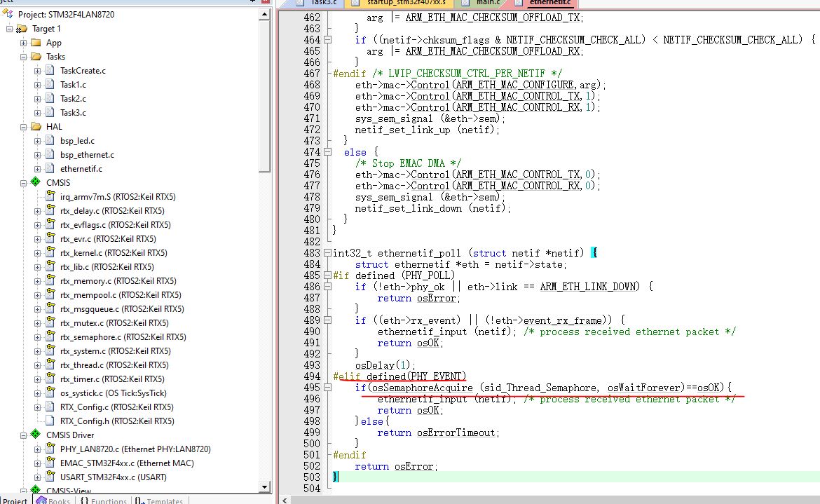Select rtx_system.c in the project tree
This screenshot has width=820, height=504.
[x=115, y=350]
